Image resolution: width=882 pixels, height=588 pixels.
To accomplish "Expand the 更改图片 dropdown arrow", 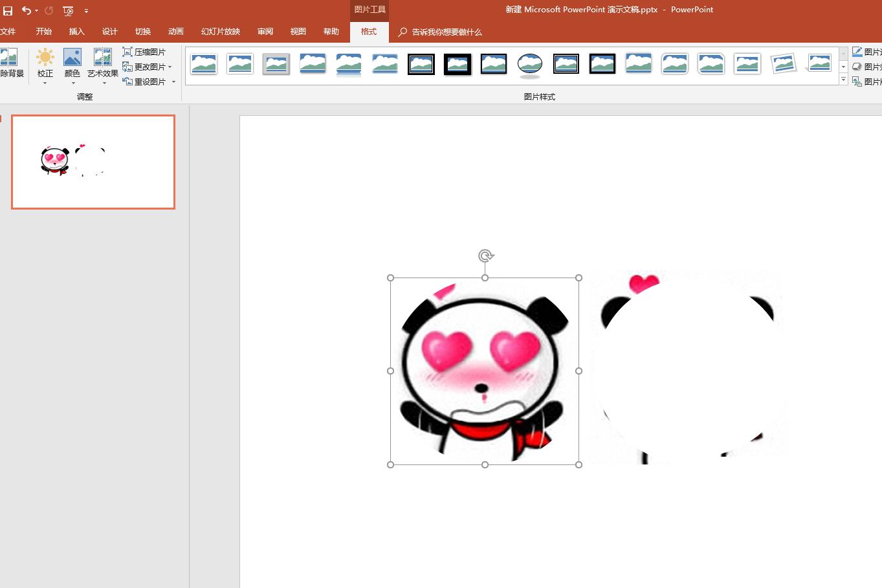I will pyautogui.click(x=170, y=67).
